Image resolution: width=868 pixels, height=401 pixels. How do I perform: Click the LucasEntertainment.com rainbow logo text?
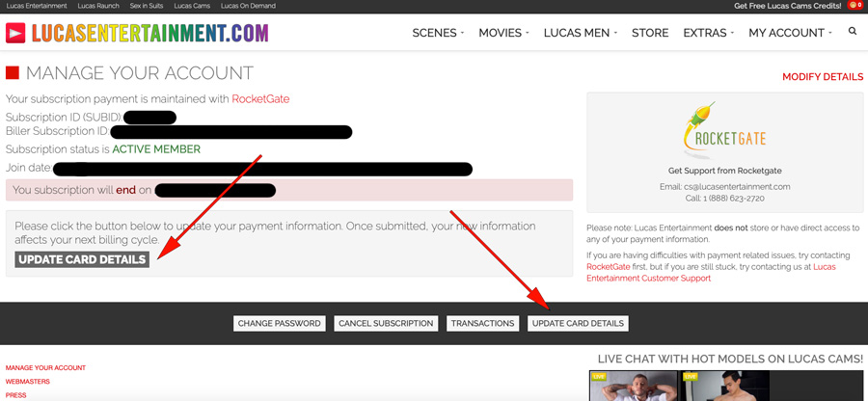(x=150, y=33)
